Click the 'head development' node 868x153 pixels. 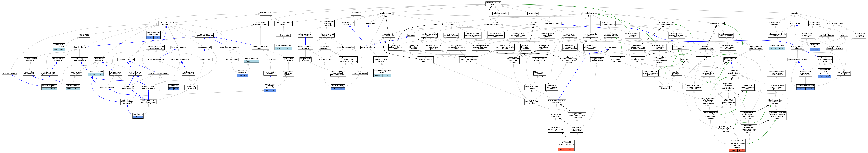[9, 73]
